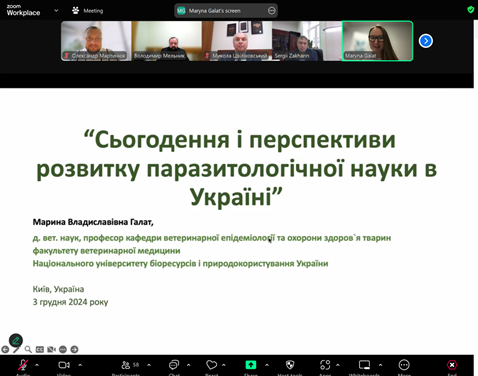The image size is (478, 376).
Task: Select Олександр Мартинюк video thumbnail
Action: tap(96, 41)
